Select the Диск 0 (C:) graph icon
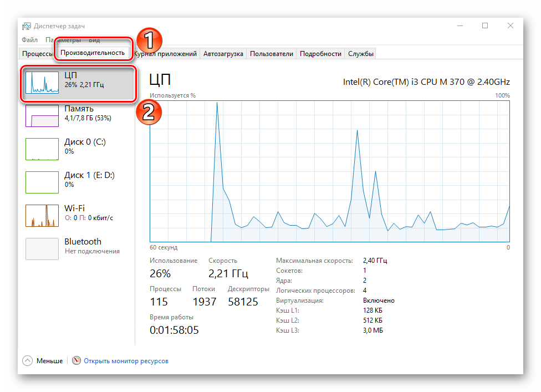The image size is (541, 392). [42, 149]
